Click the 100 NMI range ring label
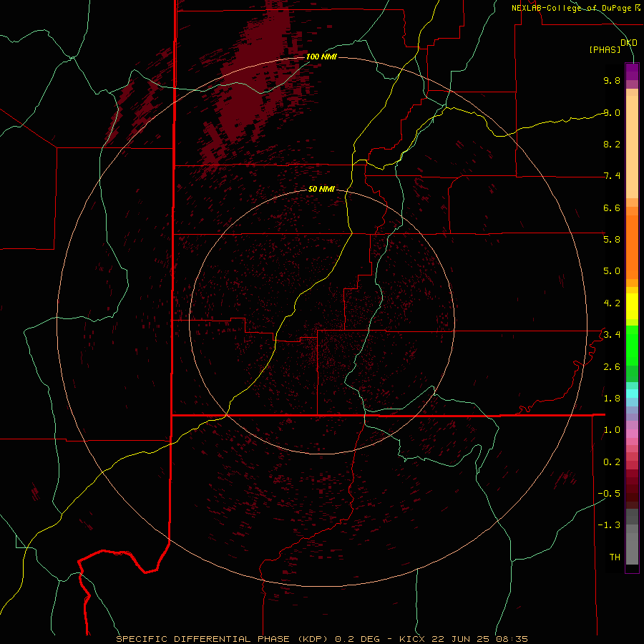 [x=321, y=57]
